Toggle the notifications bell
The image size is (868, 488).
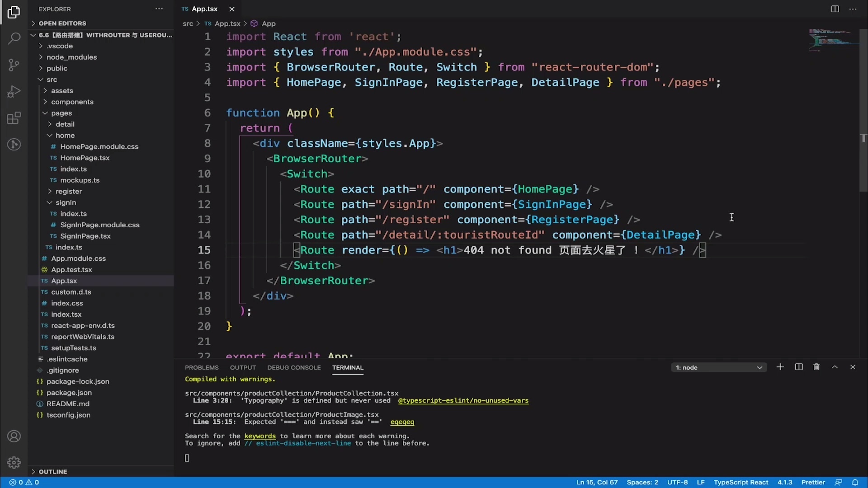pyautogui.click(x=856, y=482)
